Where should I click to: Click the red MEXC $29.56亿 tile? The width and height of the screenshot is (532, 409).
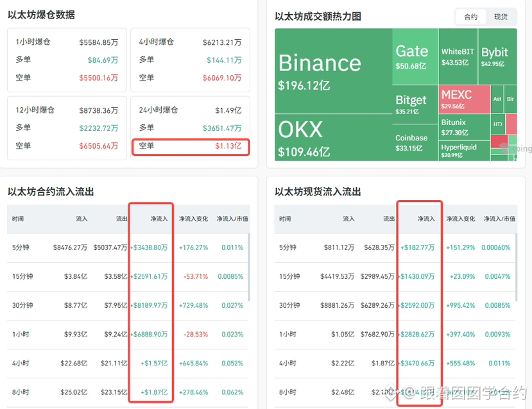(x=465, y=99)
